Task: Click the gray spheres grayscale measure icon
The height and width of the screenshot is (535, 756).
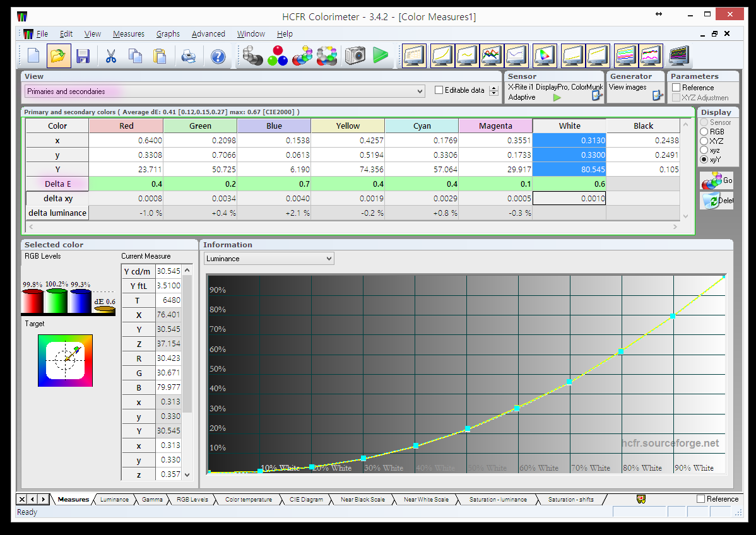Action: (252, 56)
